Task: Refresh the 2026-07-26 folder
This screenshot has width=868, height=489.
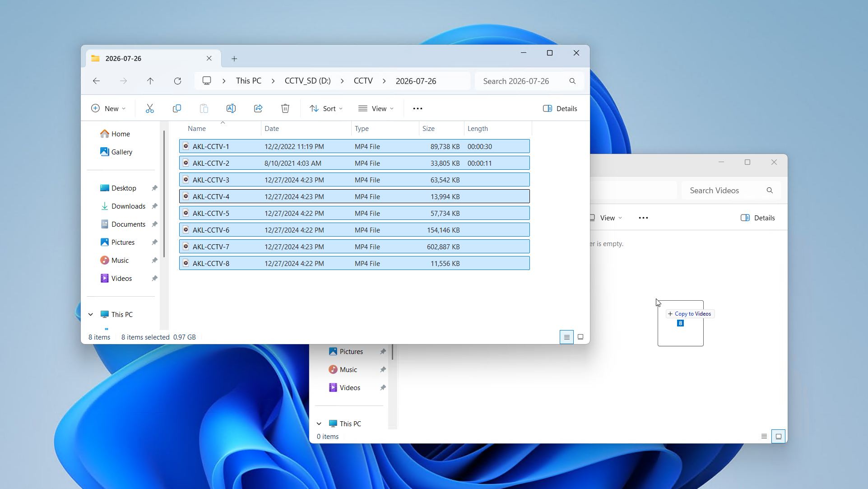Action: click(177, 81)
